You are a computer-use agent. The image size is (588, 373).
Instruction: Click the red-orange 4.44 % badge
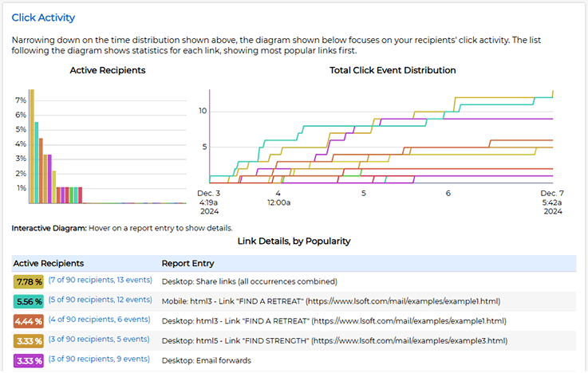click(x=29, y=320)
